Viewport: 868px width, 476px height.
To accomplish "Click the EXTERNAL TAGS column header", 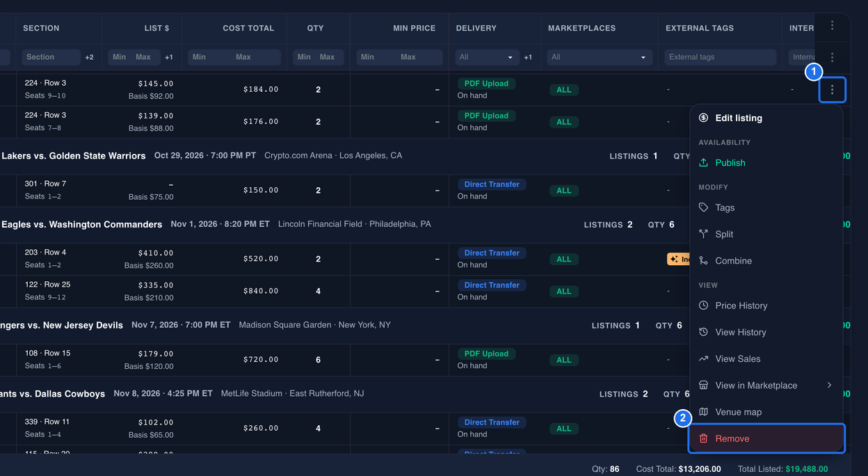I will coord(700,29).
